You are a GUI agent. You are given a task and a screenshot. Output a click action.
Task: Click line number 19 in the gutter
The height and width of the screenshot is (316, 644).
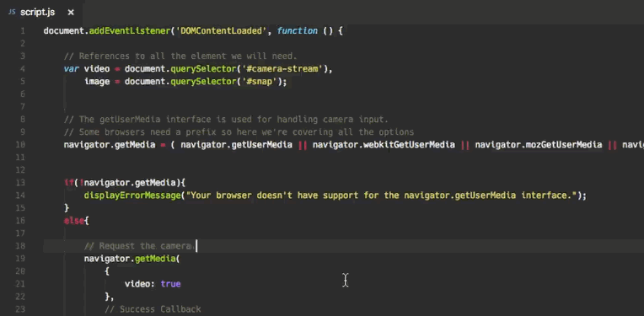click(x=20, y=259)
